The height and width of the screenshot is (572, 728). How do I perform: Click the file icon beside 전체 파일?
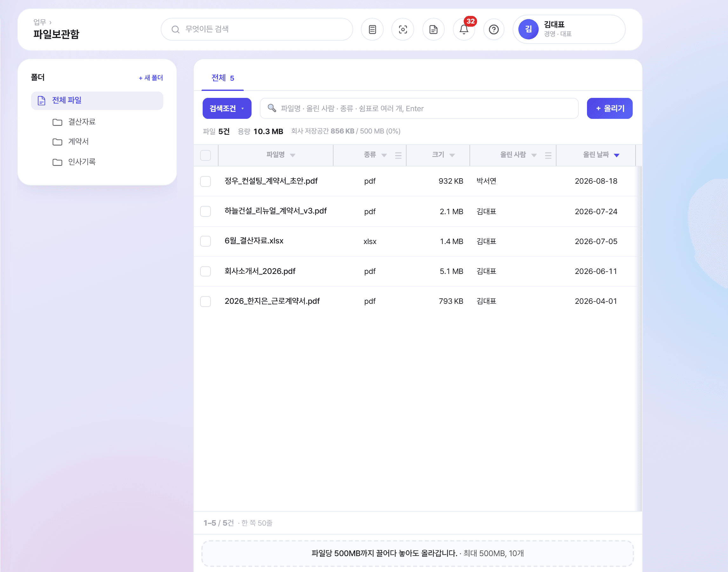point(41,100)
